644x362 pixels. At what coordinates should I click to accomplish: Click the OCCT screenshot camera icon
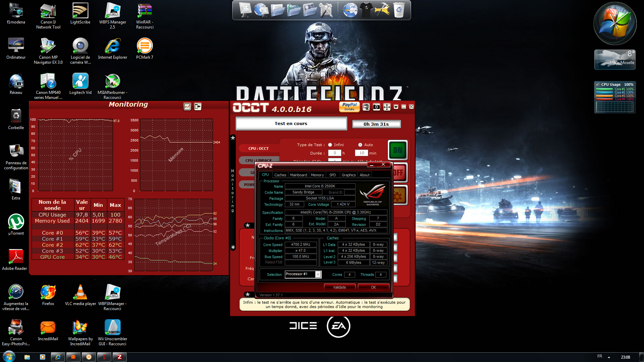376,107
